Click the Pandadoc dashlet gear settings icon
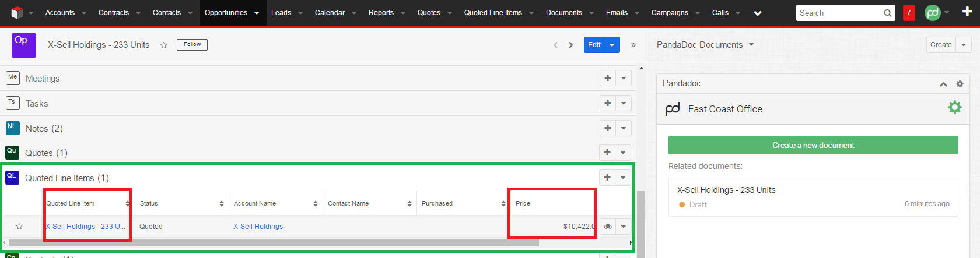 click(x=960, y=84)
